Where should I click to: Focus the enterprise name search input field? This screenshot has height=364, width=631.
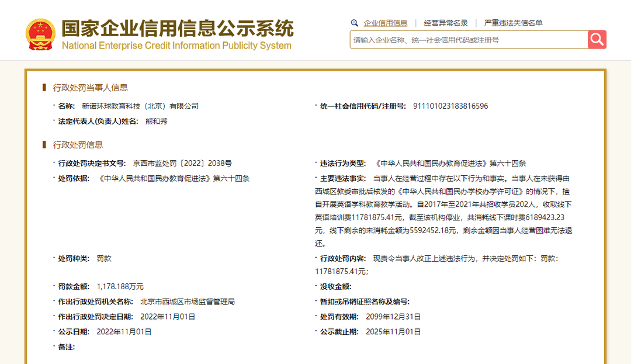[x=469, y=40]
